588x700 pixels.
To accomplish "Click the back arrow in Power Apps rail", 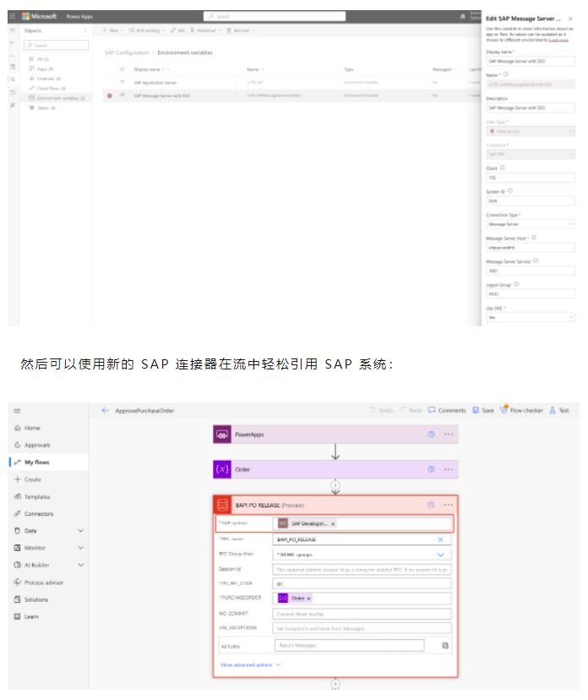I will coord(13,42).
